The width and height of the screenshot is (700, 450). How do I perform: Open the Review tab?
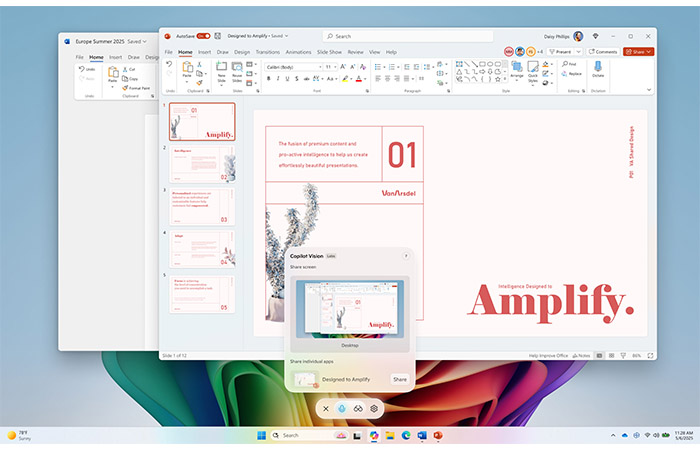pyautogui.click(x=355, y=52)
